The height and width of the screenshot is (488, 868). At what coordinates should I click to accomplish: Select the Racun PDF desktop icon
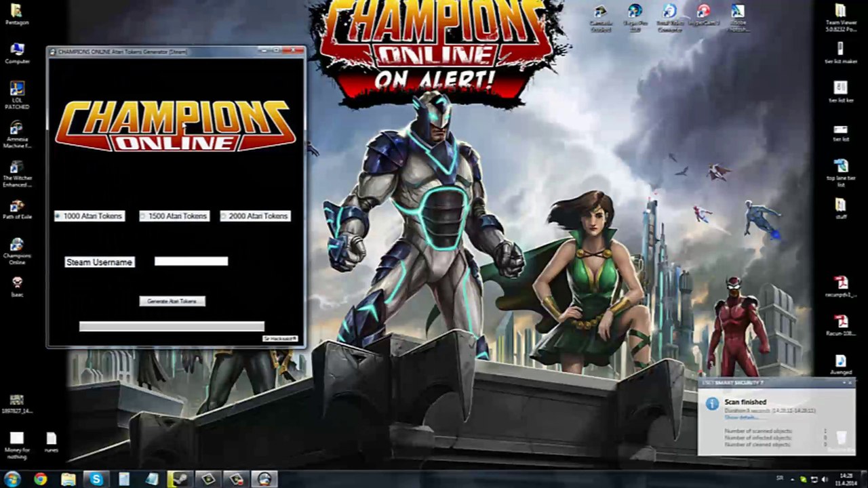click(841, 325)
